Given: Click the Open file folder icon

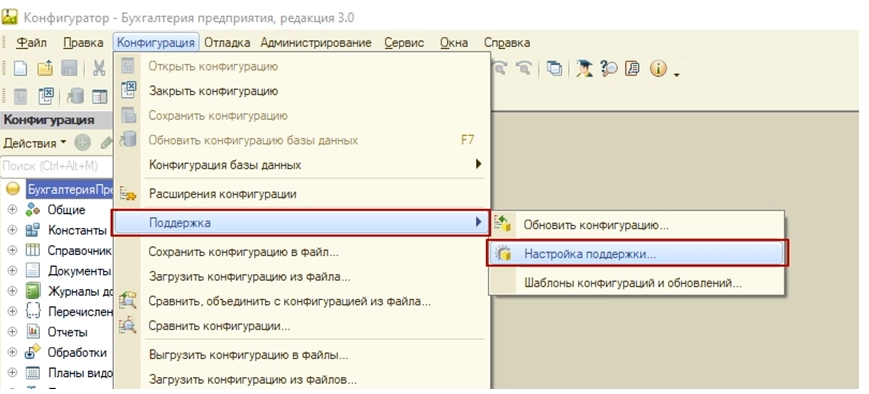Looking at the screenshot, I should (45, 68).
